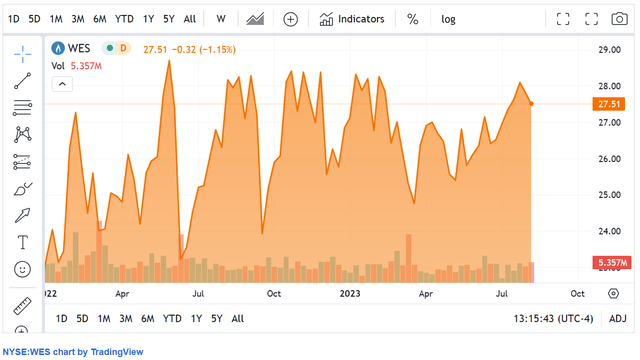Viewport: 640px width, 360px height.
Task: Select 1D range in top toolbar
Action: click(x=13, y=19)
